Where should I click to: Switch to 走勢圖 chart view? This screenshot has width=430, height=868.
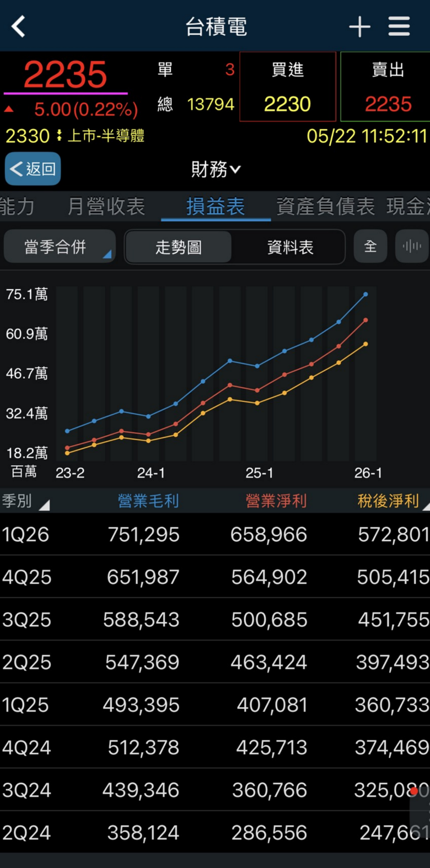pyautogui.click(x=178, y=247)
